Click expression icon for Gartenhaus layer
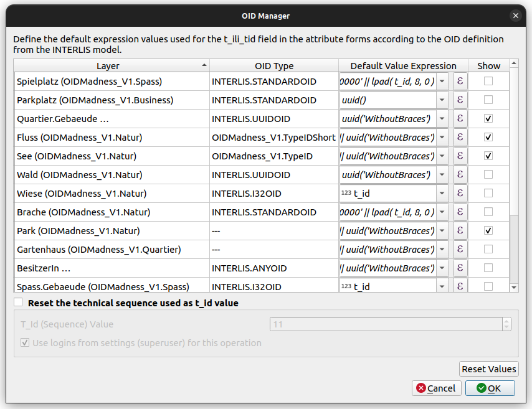Viewport: 532px width, 409px height. (460, 250)
